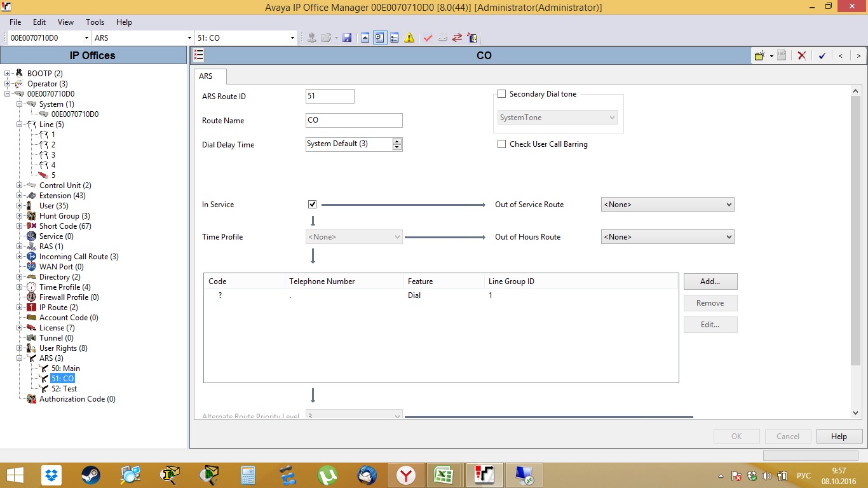The height and width of the screenshot is (488, 868).
Task: Expand the Extension (43) tree node
Action: [20, 196]
